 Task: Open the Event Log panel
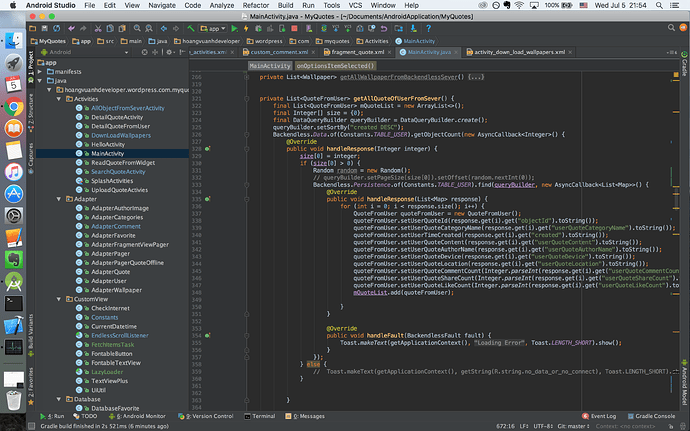pyautogui.click(x=599, y=416)
